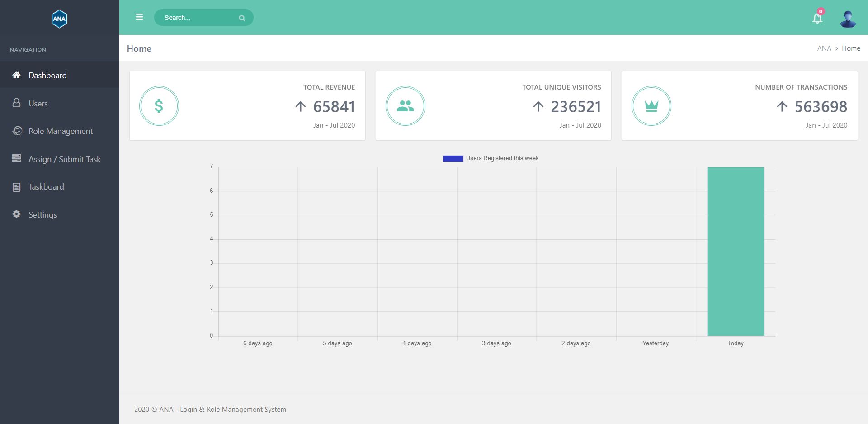
Task: Click the visitors people icon
Action: 405,106
